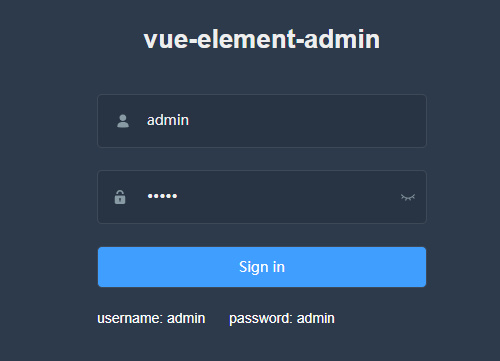Show the password using the closed-eye icon
The image size is (500, 361).
408,197
